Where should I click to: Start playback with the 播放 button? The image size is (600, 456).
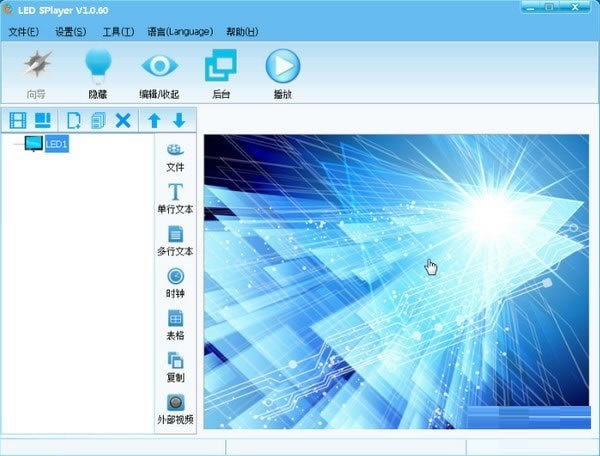[x=283, y=74]
